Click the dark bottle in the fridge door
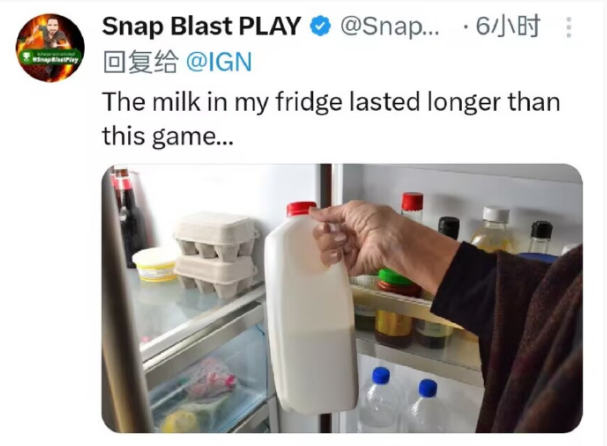The image size is (607, 446). [130, 219]
